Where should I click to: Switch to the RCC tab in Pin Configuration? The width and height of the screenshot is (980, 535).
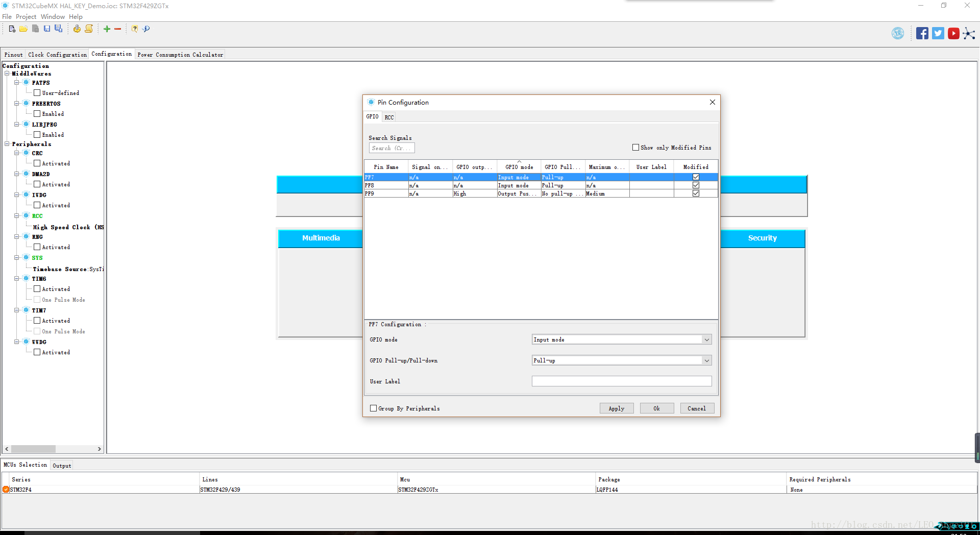tap(389, 117)
